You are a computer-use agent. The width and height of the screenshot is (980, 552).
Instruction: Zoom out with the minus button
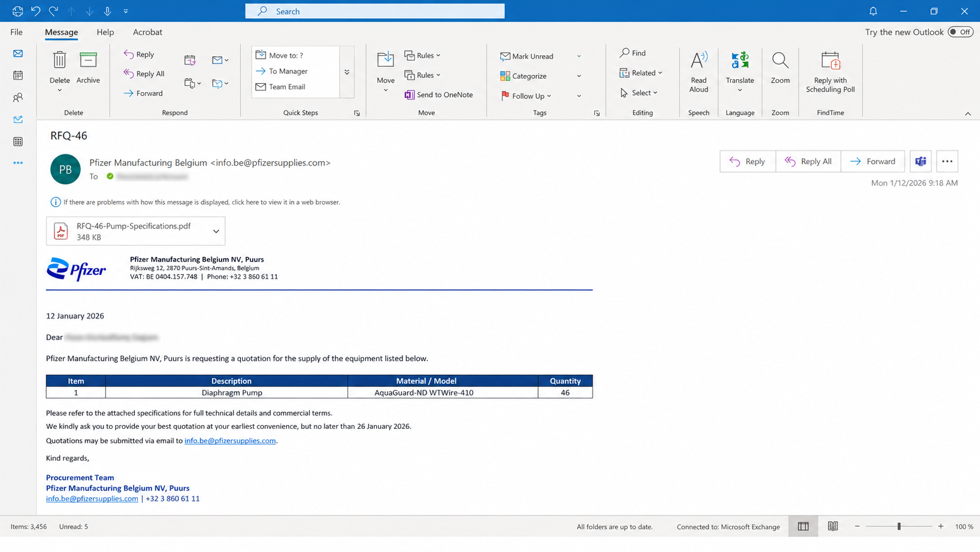point(857,526)
